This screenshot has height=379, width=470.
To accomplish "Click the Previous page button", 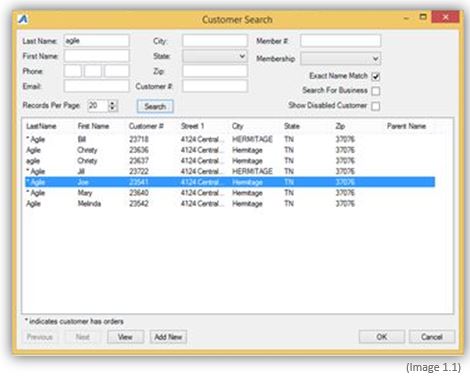I will point(40,337).
